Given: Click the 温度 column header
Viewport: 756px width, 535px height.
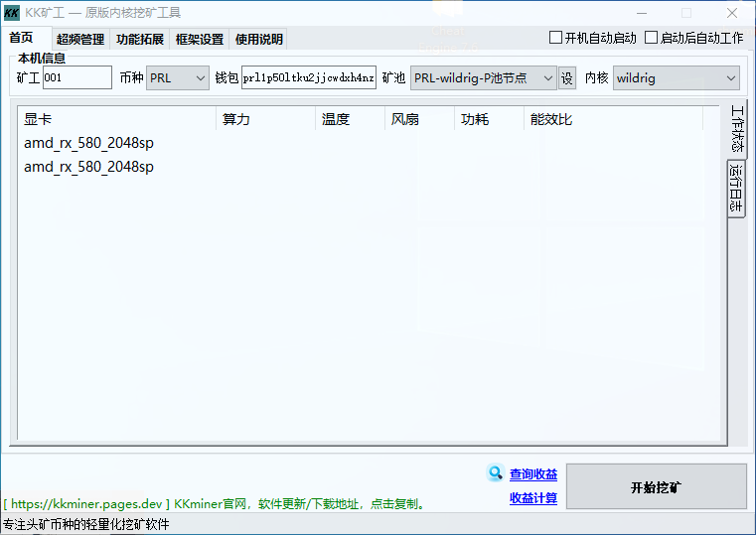Looking at the screenshot, I should [350, 119].
